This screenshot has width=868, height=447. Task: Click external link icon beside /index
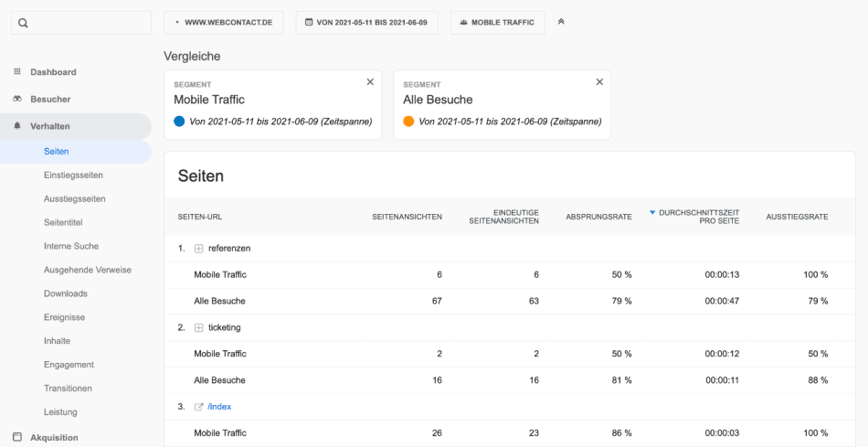click(199, 407)
